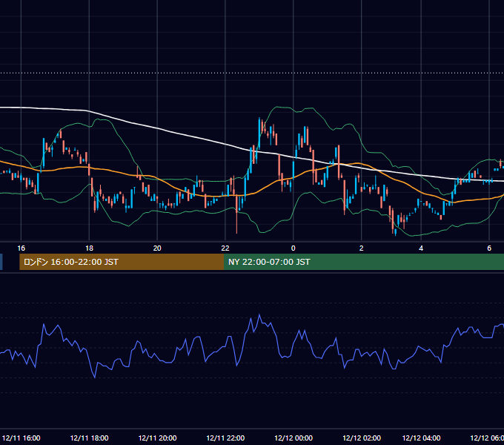Click the ロンドン 16:00-22:00 JST session bar
The image size is (504, 445).
[x=122, y=262]
